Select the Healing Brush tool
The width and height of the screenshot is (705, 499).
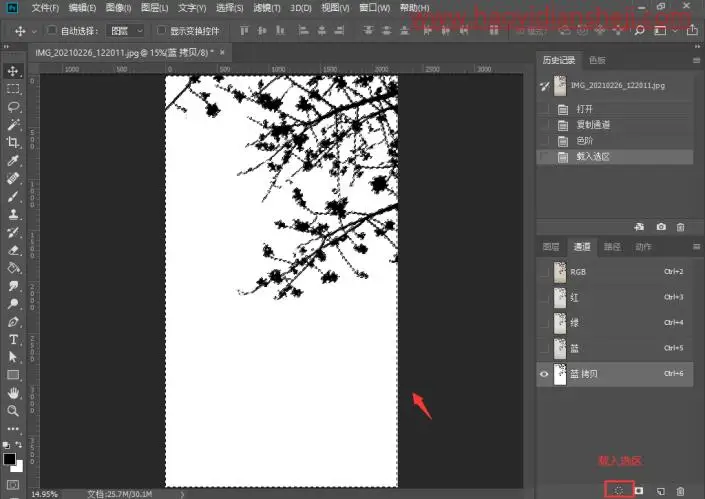[13, 178]
